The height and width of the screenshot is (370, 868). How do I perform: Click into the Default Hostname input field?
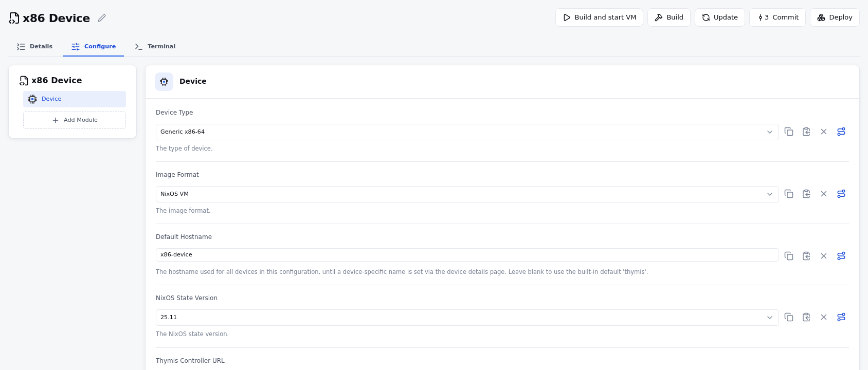click(x=467, y=255)
